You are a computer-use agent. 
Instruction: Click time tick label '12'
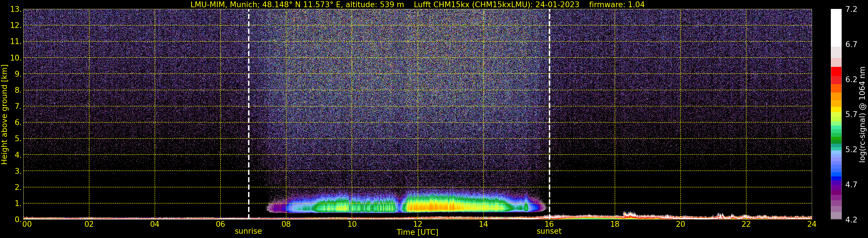point(417,224)
